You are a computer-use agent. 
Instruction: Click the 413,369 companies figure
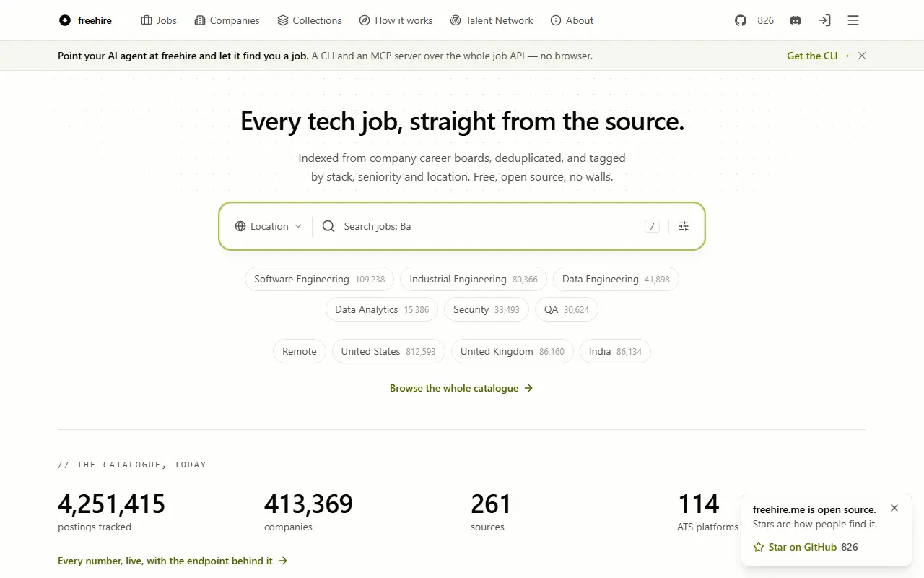coord(308,504)
